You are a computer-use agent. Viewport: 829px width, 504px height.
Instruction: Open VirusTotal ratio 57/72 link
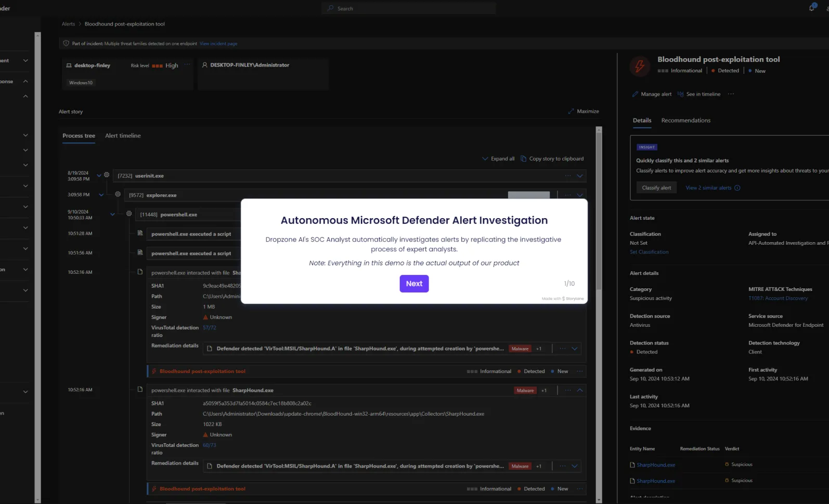(209, 328)
